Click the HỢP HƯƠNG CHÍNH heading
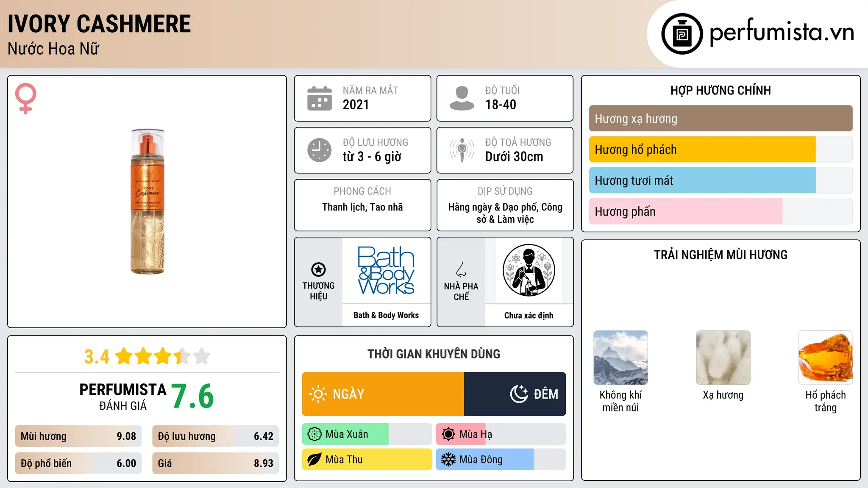 click(721, 90)
